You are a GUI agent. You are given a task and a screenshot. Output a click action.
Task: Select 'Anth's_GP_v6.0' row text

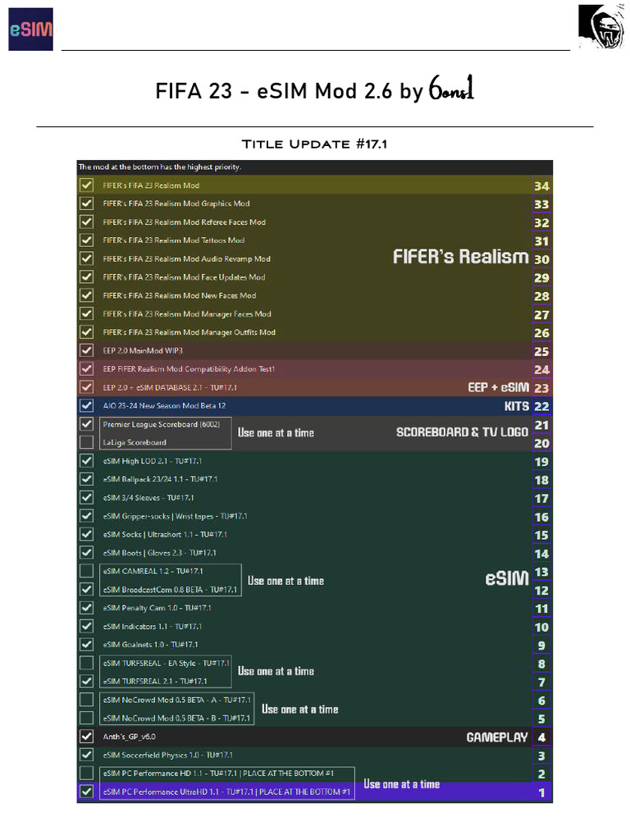[x=129, y=737]
